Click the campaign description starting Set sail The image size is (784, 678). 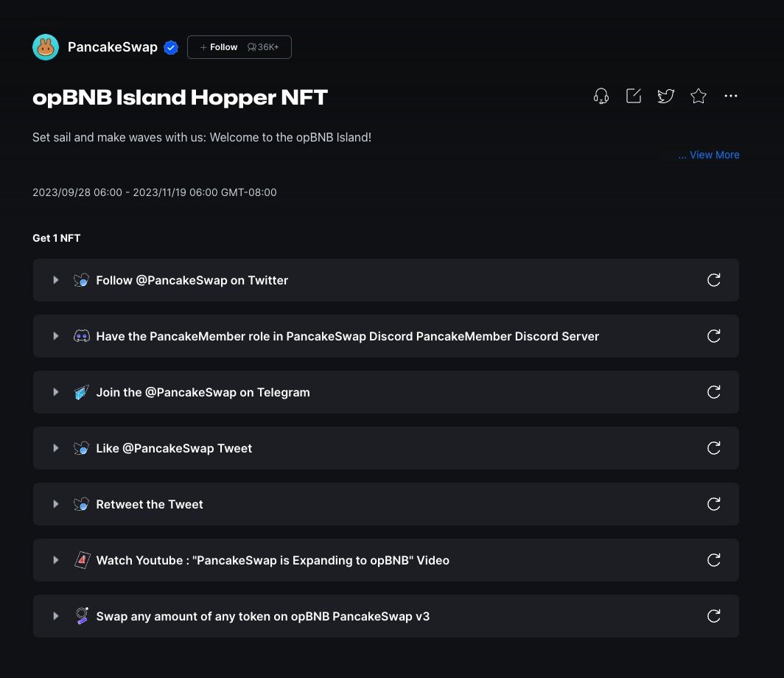pyautogui.click(x=202, y=138)
